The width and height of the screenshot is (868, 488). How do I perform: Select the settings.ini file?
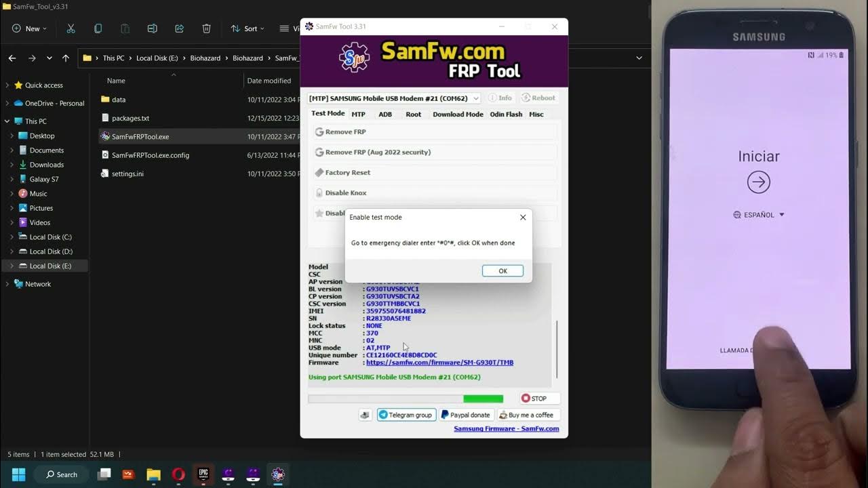(x=127, y=174)
